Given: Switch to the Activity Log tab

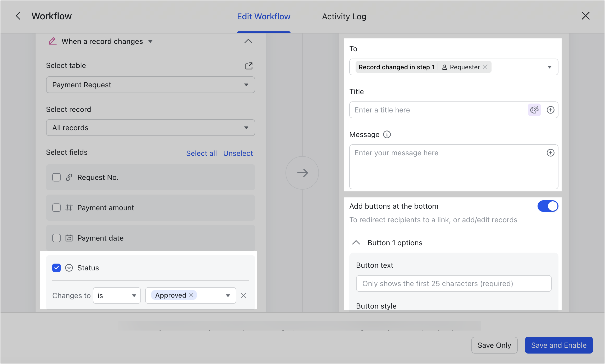Looking at the screenshot, I should pos(344,16).
